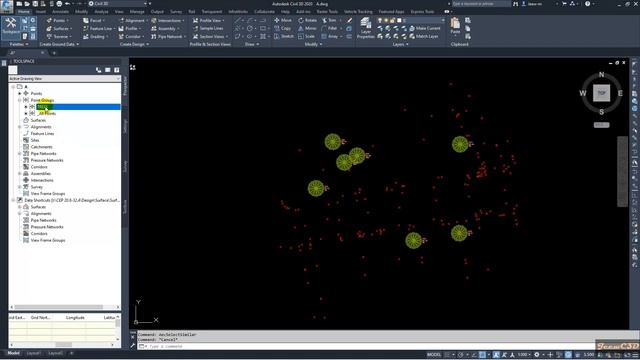The image size is (640, 360).
Task: Click the Paste clipboard button
Action: 455,26
